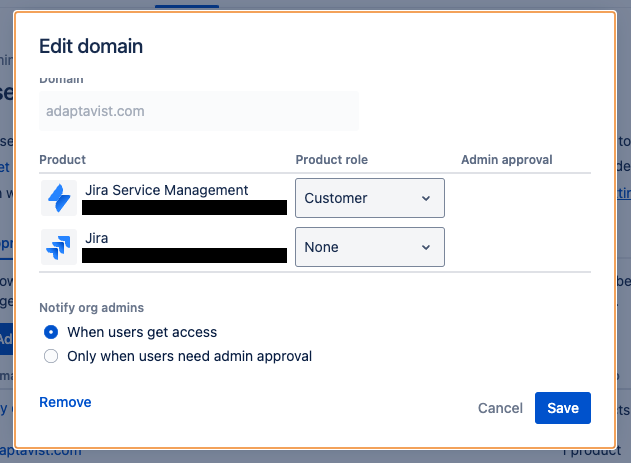631x463 pixels.
Task: Open the None product role dropdown for Jira
Action: tap(370, 247)
